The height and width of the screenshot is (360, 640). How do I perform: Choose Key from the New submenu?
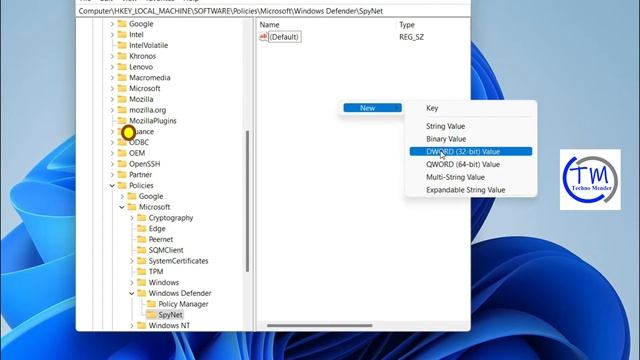pyautogui.click(x=471, y=108)
